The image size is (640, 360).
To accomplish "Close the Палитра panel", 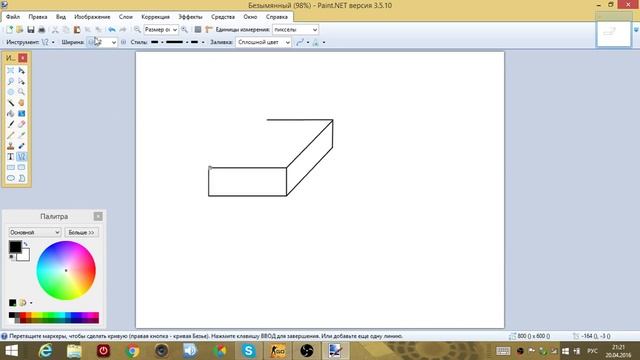I will point(98,216).
